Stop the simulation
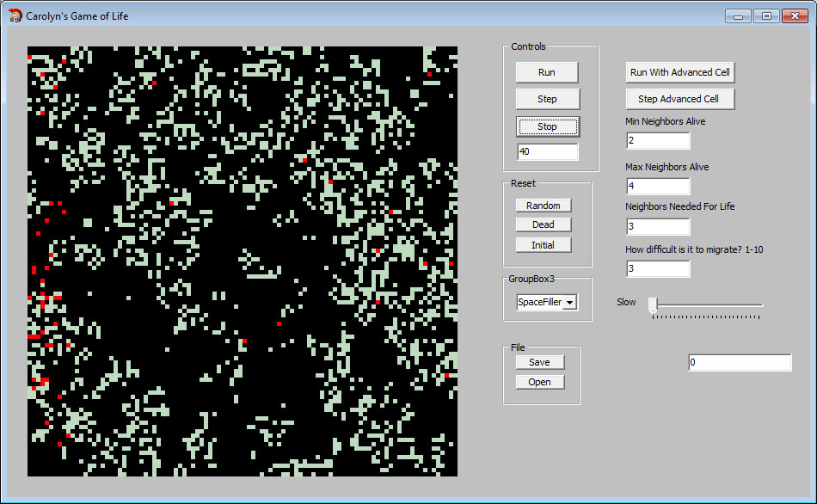 pyautogui.click(x=547, y=126)
